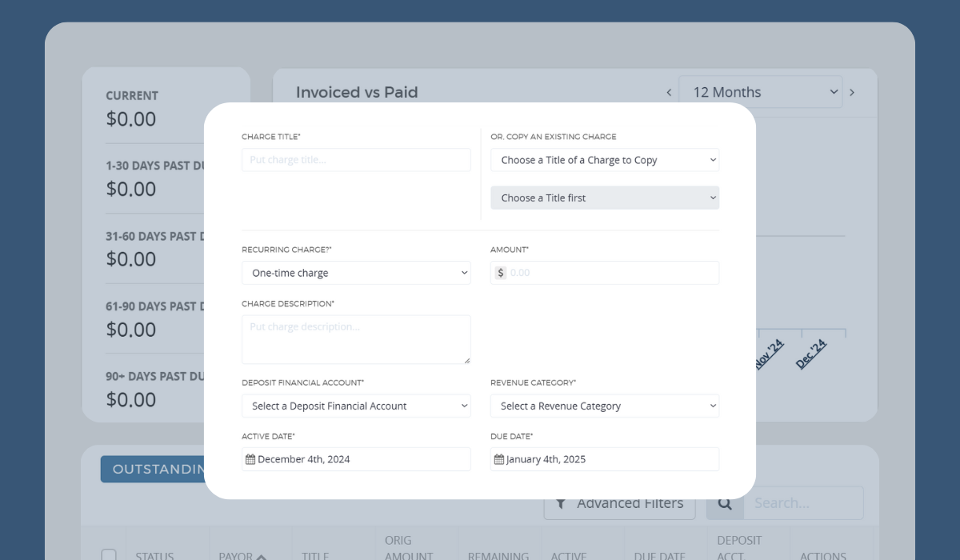Click the Deposit Acct. column header

click(x=740, y=548)
